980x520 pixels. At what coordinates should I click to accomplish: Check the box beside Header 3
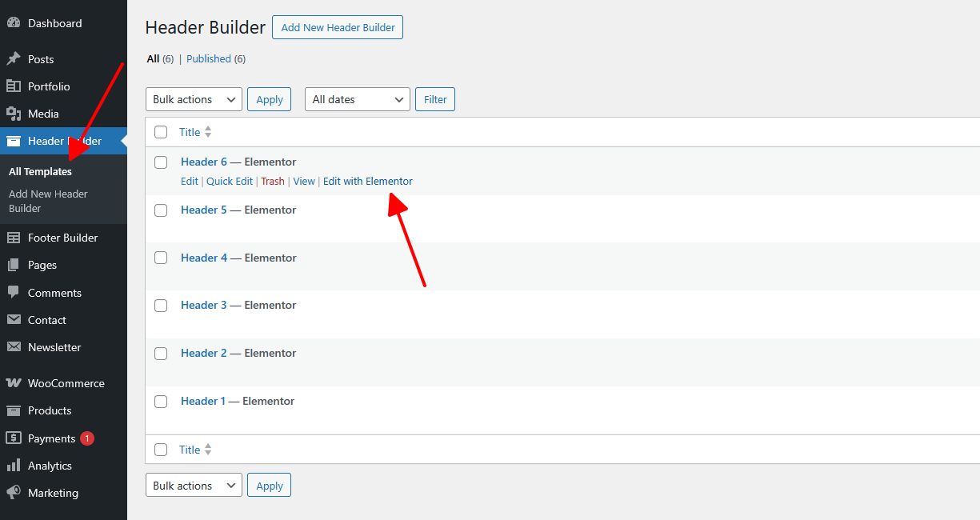click(161, 306)
